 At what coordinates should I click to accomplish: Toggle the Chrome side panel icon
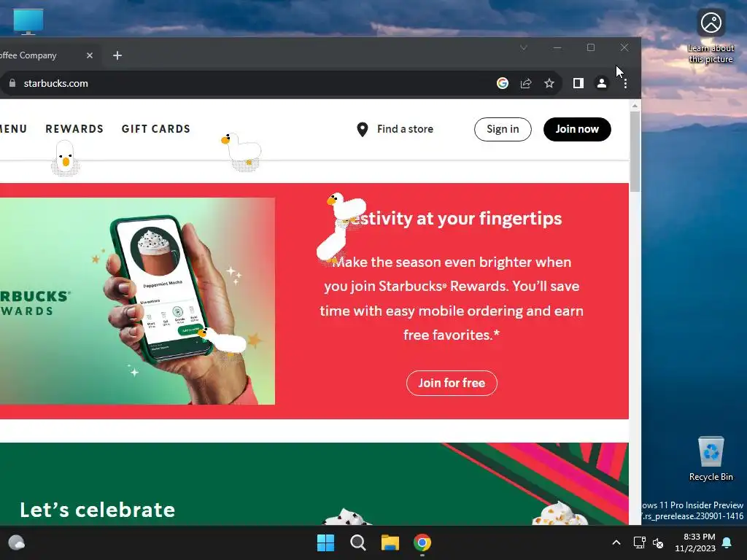coord(578,83)
